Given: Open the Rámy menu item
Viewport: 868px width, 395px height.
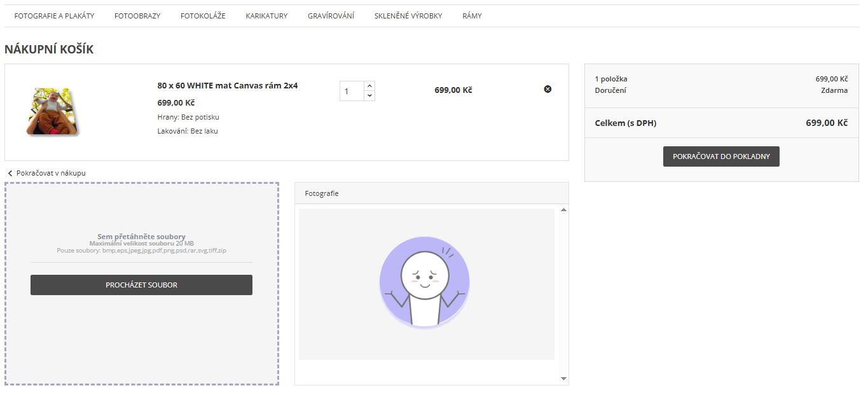Looking at the screenshot, I should (472, 16).
